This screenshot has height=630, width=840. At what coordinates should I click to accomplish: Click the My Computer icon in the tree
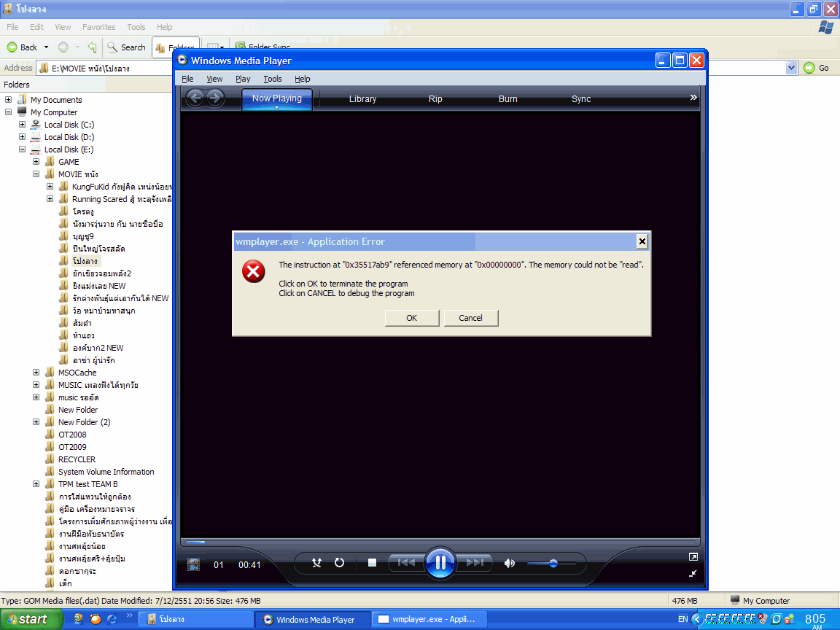22,112
